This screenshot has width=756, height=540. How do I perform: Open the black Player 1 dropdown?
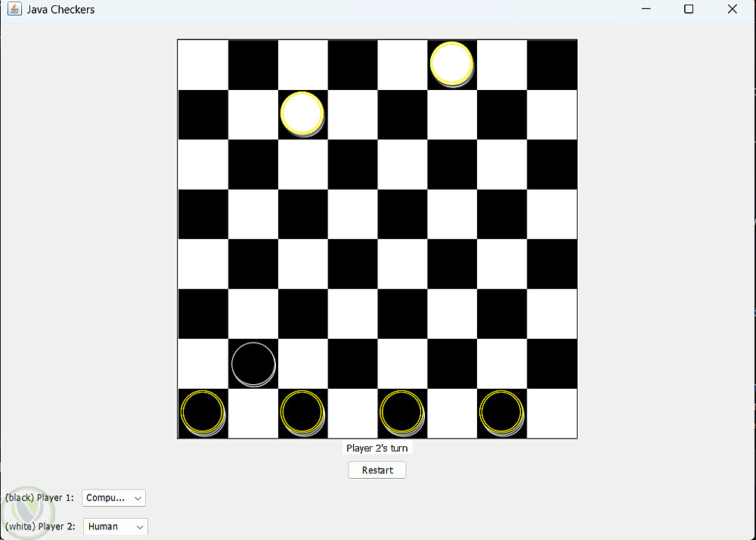pos(114,498)
